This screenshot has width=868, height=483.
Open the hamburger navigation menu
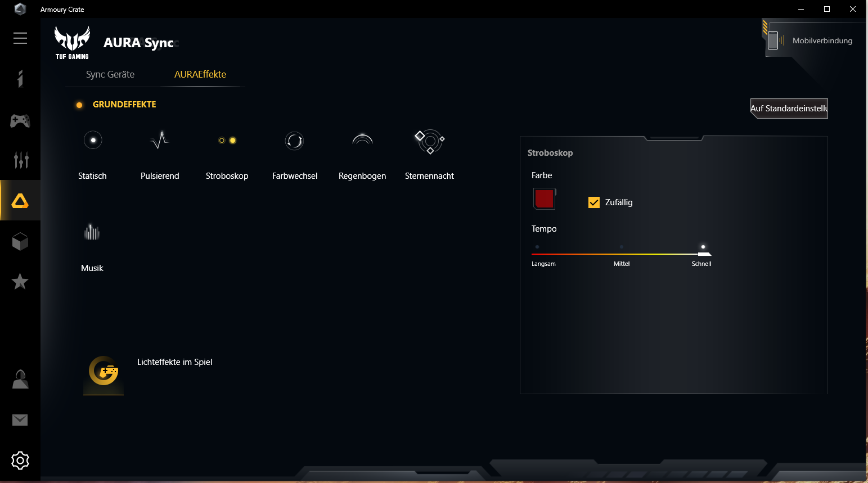[x=20, y=38]
